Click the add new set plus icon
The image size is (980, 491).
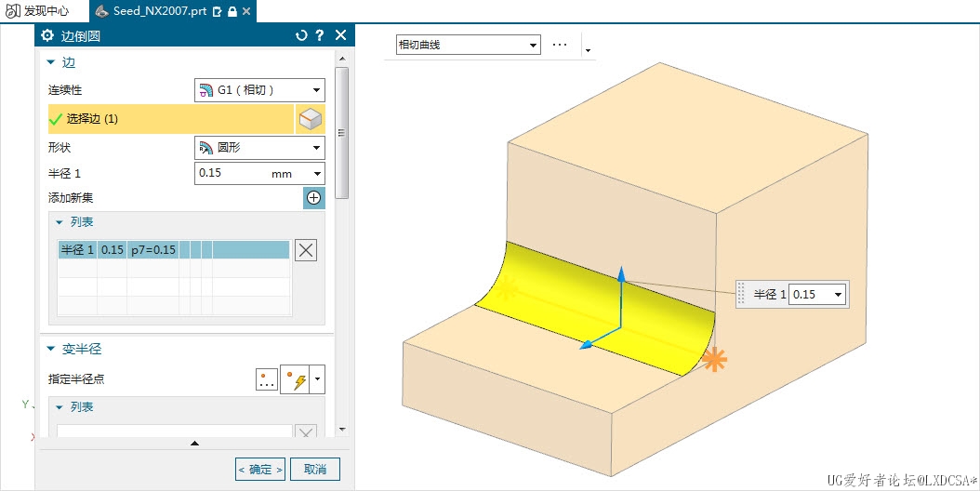click(x=313, y=198)
